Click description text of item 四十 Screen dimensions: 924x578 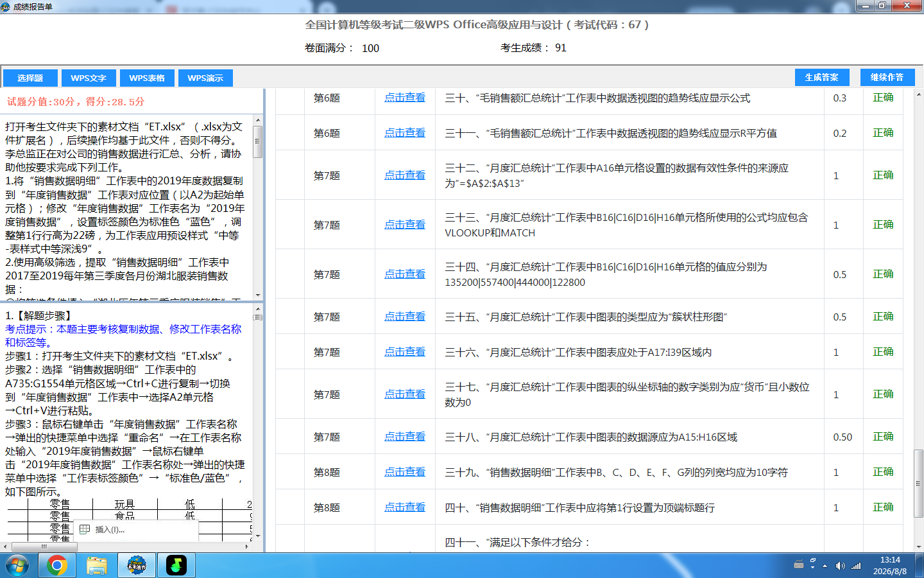(579, 508)
